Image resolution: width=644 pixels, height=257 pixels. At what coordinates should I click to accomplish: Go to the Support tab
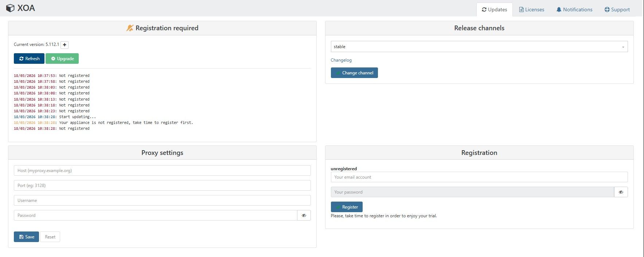coord(617,10)
